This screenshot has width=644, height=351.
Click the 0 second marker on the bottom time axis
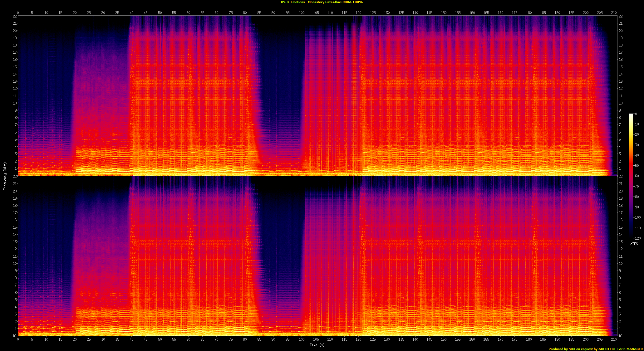18,339
